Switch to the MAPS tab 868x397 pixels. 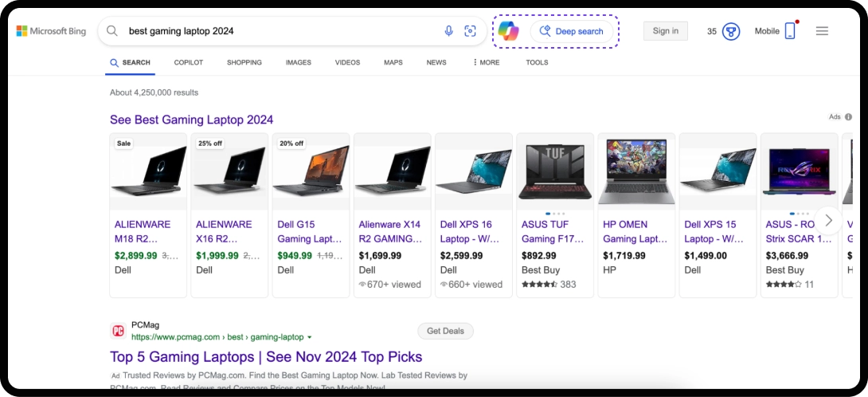pyautogui.click(x=393, y=63)
